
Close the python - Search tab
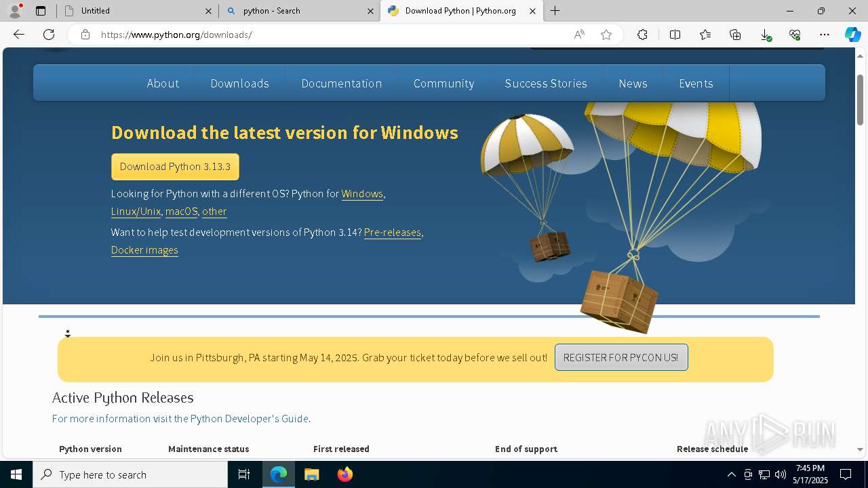coord(370,11)
